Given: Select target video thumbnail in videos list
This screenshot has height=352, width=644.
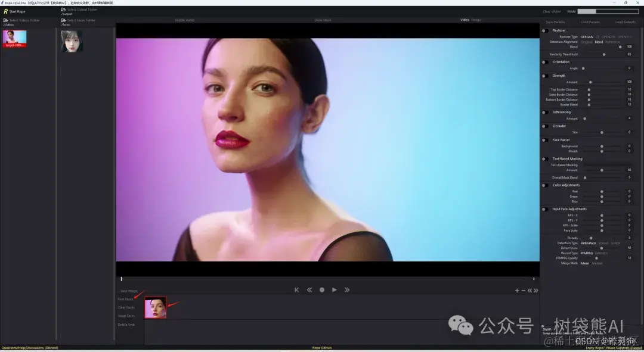Looking at the screenshot, I should 15,39.
